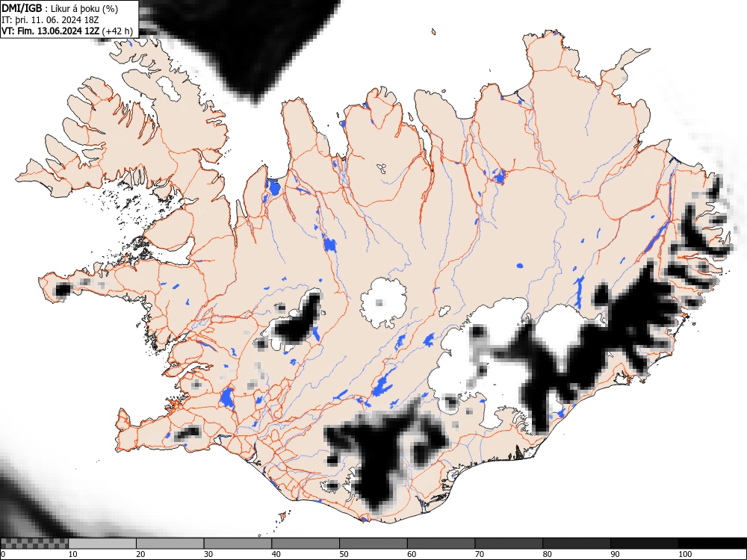This screenshot has height=560, width=747.
Task: Click the legend label '50'
Action: point(344,554)
